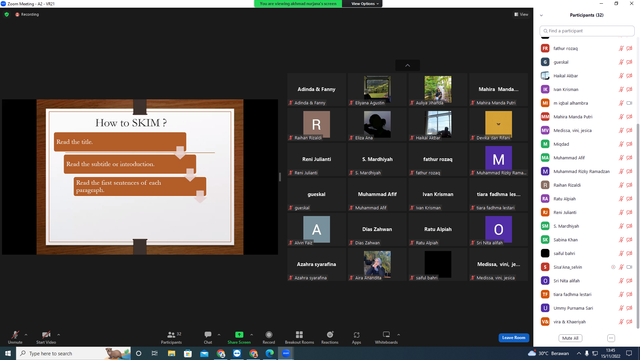Click the taskbar search box
Image resolution: width=640 pixels, height=360 pixels.
point(73,353)
